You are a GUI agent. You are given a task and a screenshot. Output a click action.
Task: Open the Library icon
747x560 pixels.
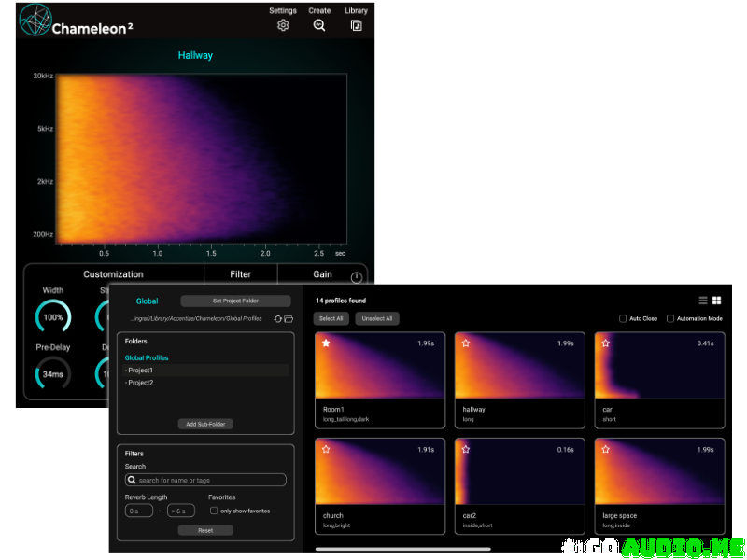(356, 27)
